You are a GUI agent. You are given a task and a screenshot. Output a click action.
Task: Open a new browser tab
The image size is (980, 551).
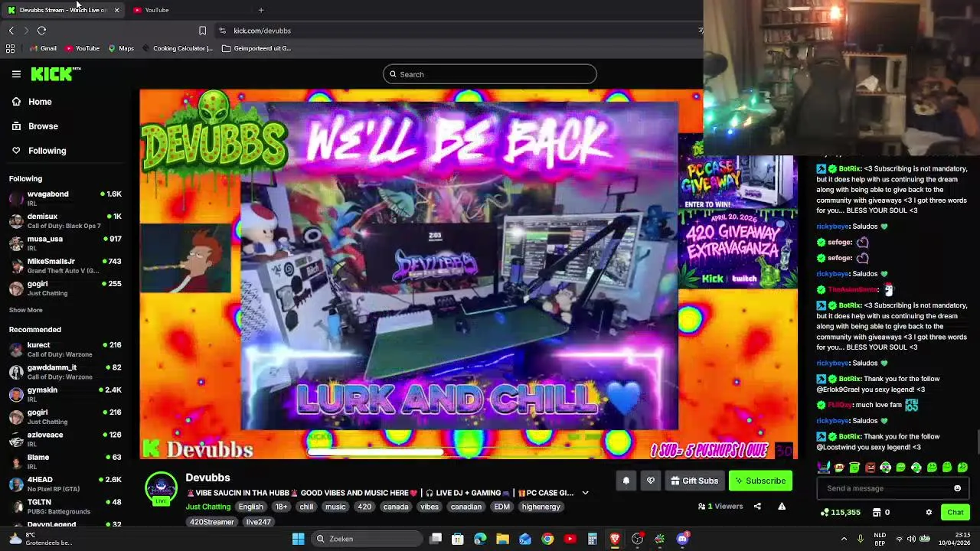(x=261, y=10)
